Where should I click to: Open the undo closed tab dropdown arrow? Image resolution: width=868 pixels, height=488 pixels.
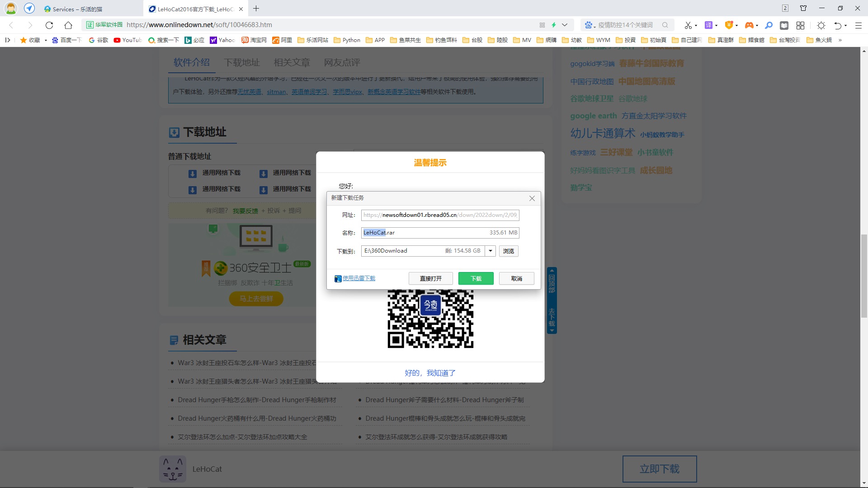point(845,26)
